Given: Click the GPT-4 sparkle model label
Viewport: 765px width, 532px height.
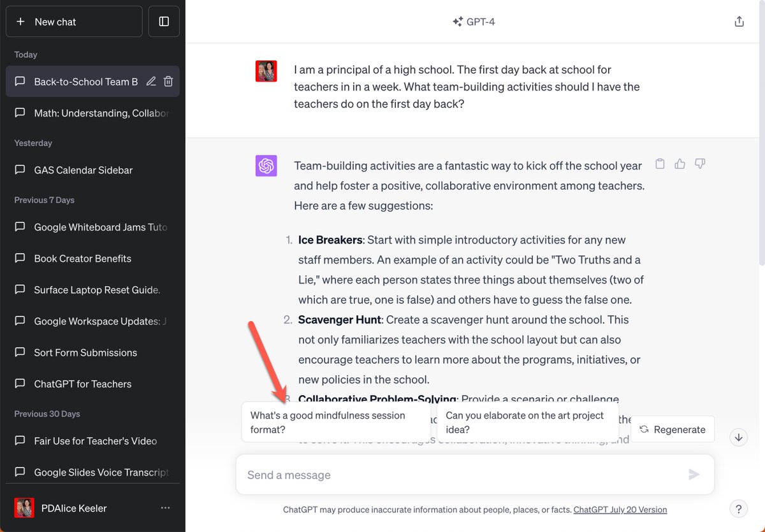Looking at the screenshot, I should (x=474, y=22).
